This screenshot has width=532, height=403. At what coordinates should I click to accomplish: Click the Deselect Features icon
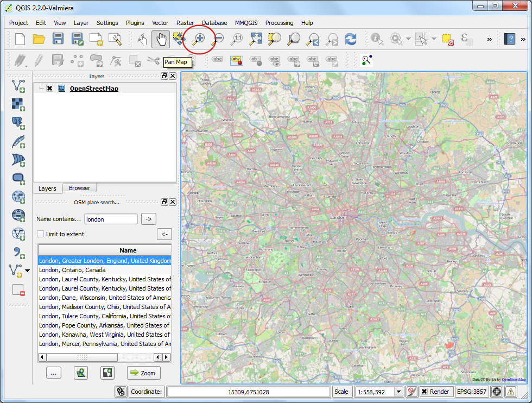[x=448, y=40]
